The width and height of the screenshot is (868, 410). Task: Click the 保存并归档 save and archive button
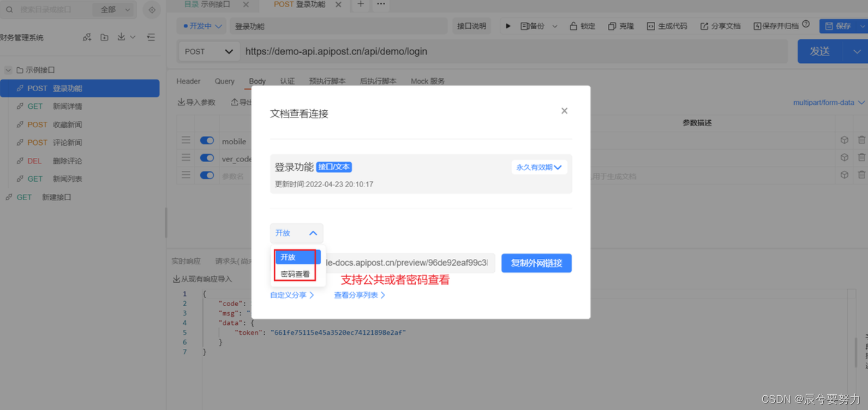click(x=776, y=26)
